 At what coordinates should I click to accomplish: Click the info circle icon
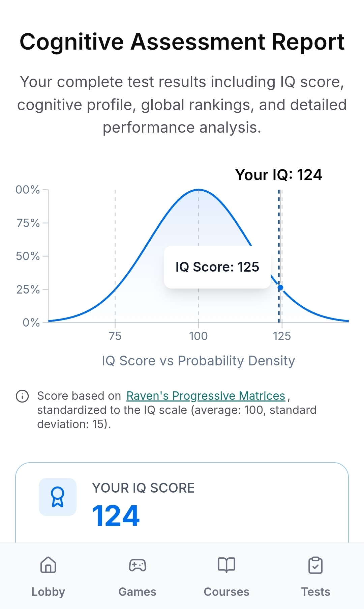(23, 396)
